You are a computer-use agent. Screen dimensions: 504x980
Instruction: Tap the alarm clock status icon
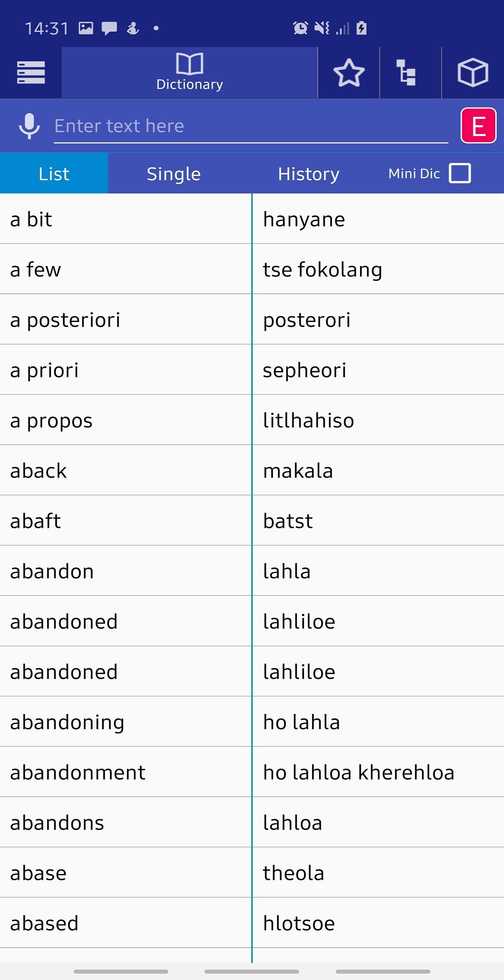[x=300, y=28]
